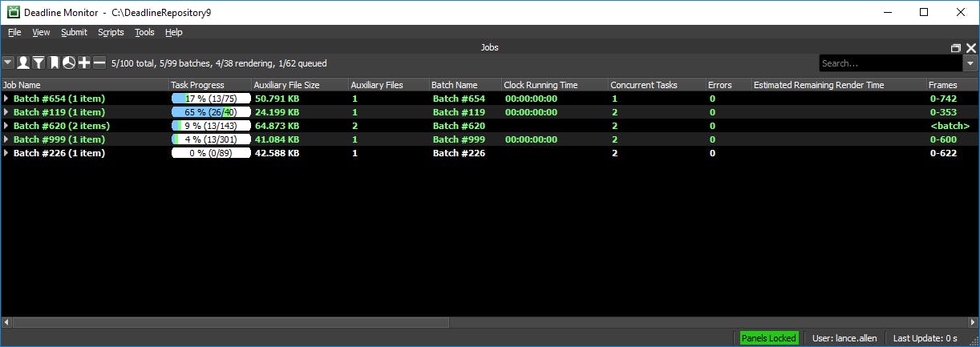Click the 65 % progress bar for Batch #119
This screenshot has width=980, height=347.
211,112
